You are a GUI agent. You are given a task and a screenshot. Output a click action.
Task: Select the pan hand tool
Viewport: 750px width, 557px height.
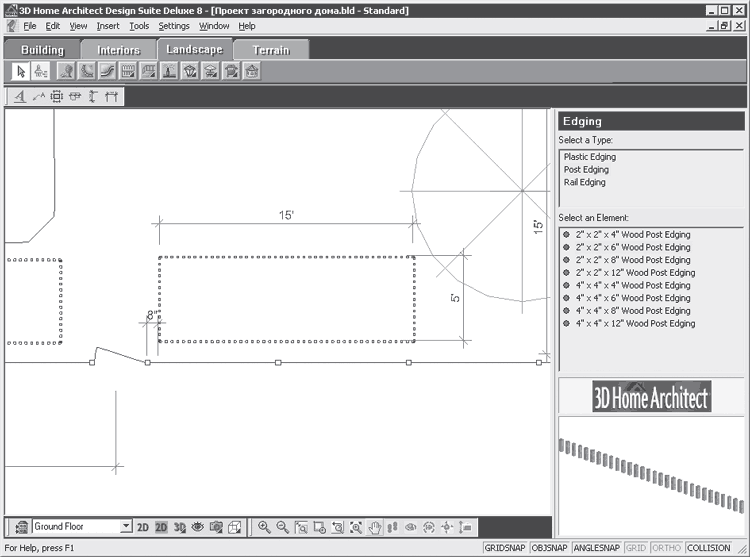click(x=375, y=527)
